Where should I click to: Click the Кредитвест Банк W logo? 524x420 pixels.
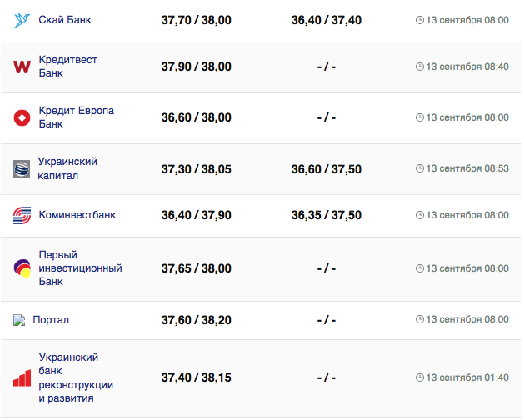(x=22, y=67)
